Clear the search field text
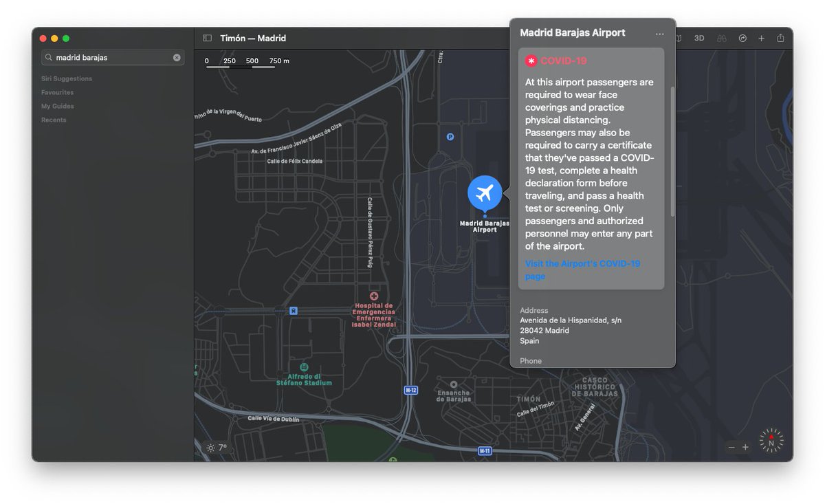This screenshot has width=825, height=504. 177,58
